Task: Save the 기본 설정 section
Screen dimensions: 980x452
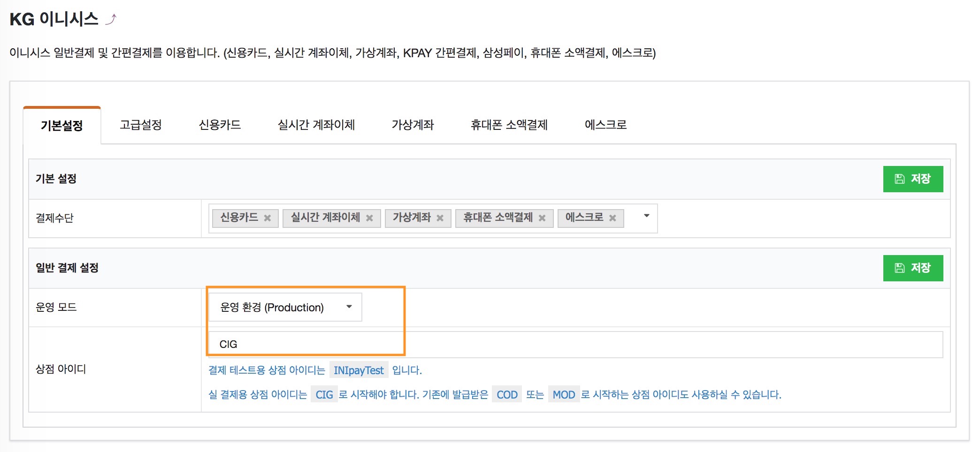Action: [912, 179]
